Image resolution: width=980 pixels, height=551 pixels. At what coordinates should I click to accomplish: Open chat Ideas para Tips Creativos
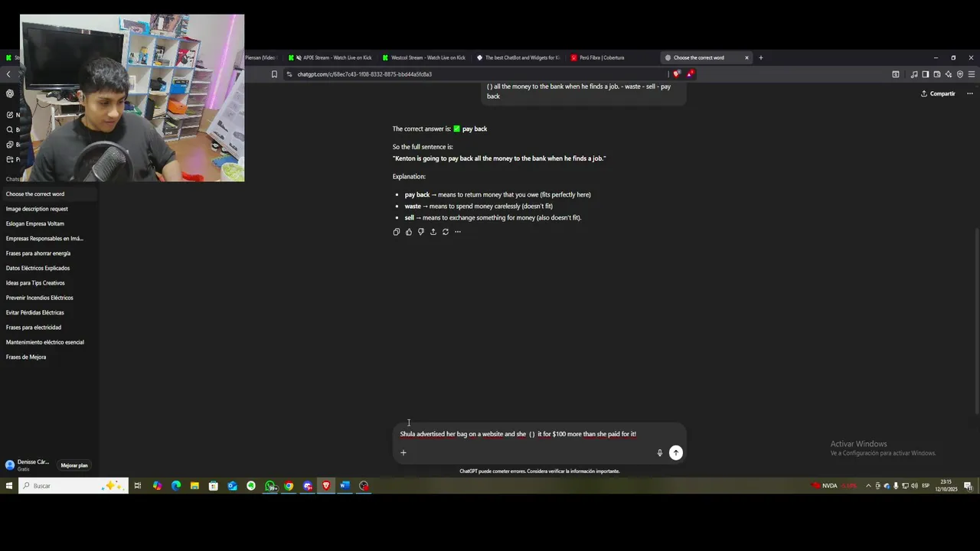click(48, 283)
